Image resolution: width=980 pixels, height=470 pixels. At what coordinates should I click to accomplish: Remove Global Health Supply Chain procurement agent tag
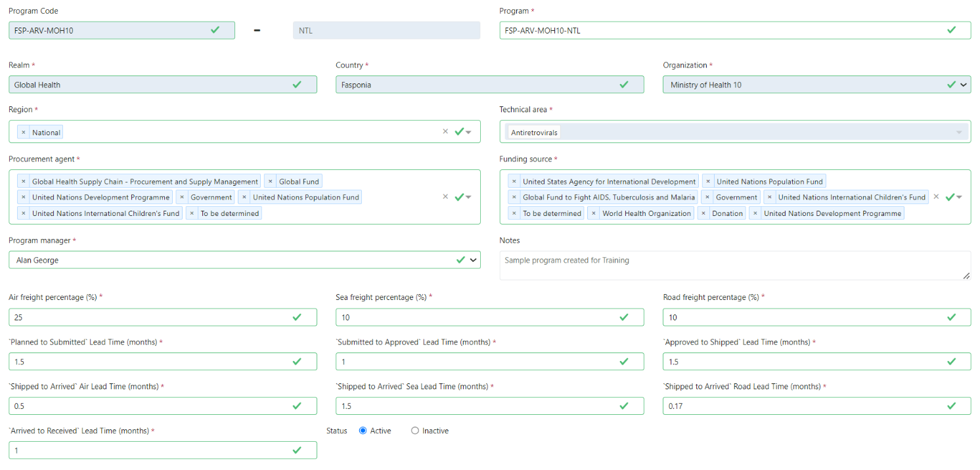(24, 182)
